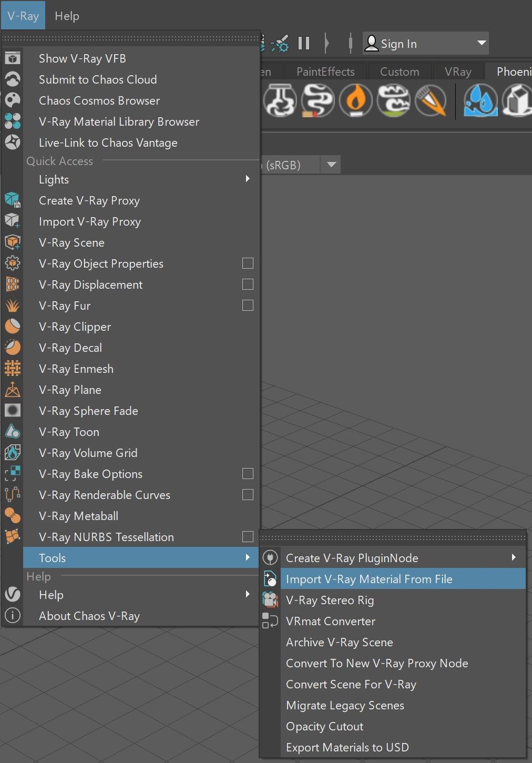Select the Phoenix fire simulation shelf icon

[x=356, y=100]
